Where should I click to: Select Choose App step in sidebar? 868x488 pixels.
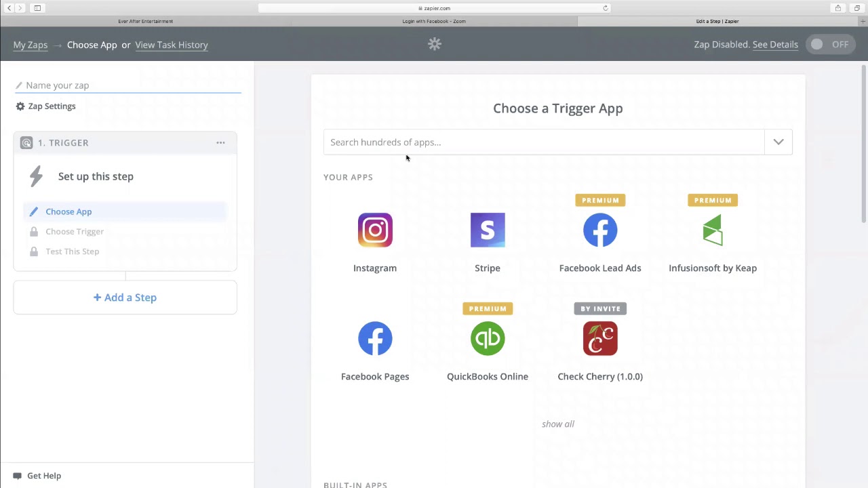point(125,211)
